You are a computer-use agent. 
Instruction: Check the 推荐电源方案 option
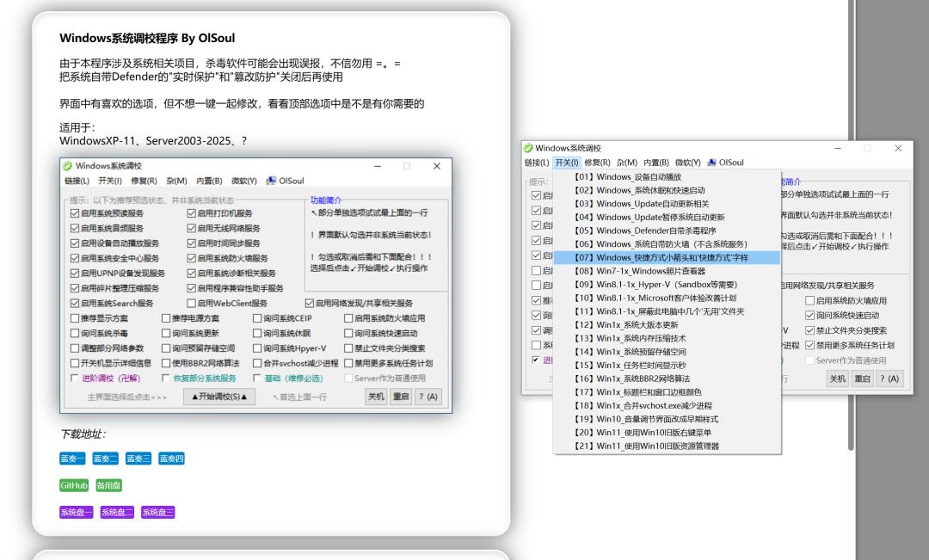(x=165, y=317)
